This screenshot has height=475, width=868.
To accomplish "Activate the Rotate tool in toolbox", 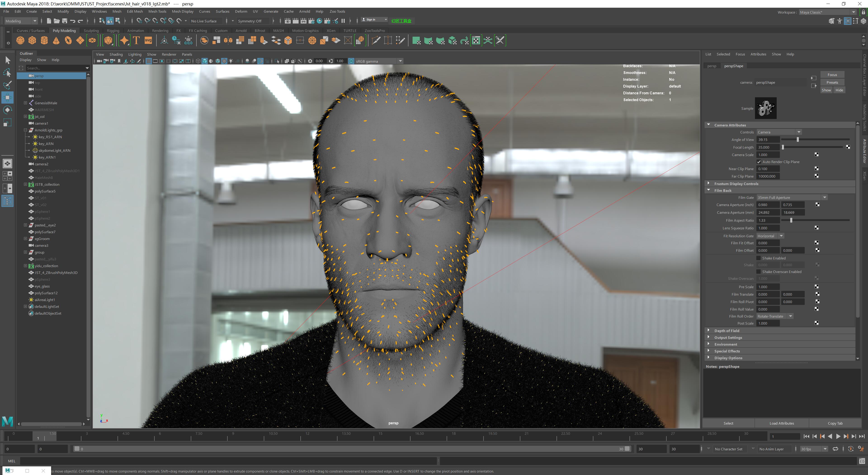I will (x=7, y=110).
